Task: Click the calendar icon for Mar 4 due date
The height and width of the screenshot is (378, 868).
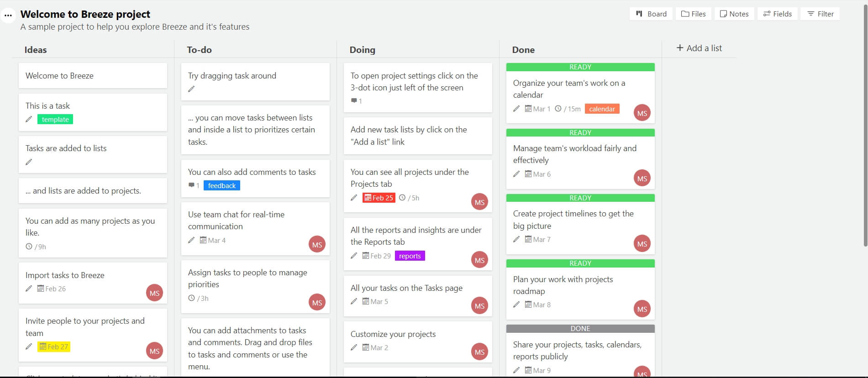Action: 203,240
